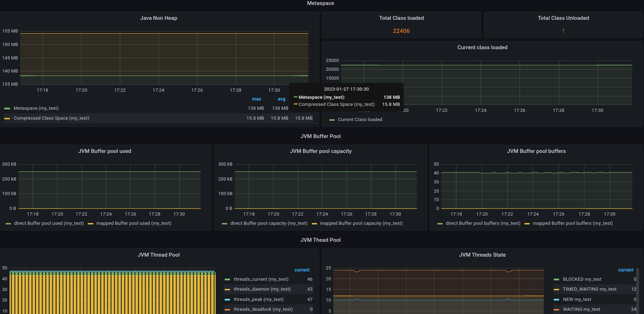Open the Java Non Heap panel menu
The image size is (644, 314).
pyautogui.click(x=159, y=18)
